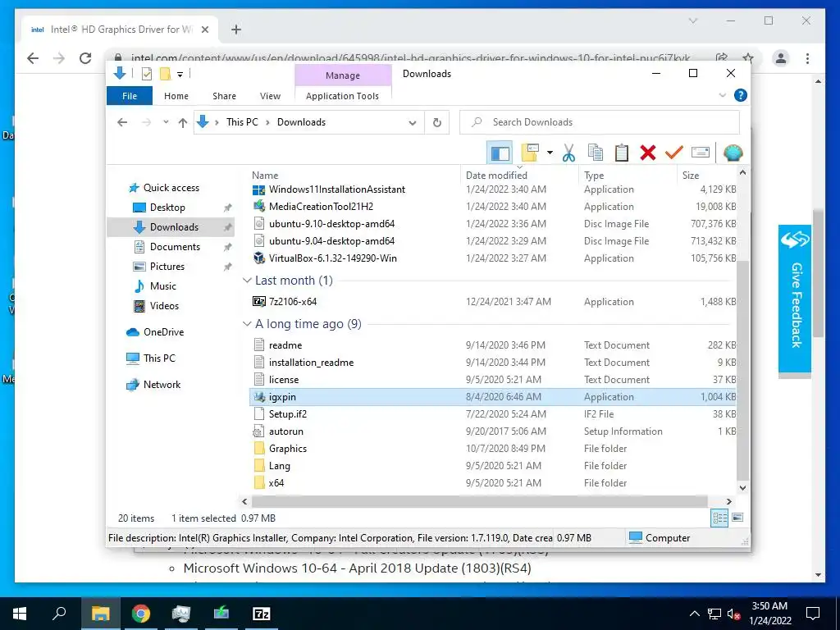Click the orange checkmark Properties icon
Viewport: 840px width, 630px height.
click(674, 153)
